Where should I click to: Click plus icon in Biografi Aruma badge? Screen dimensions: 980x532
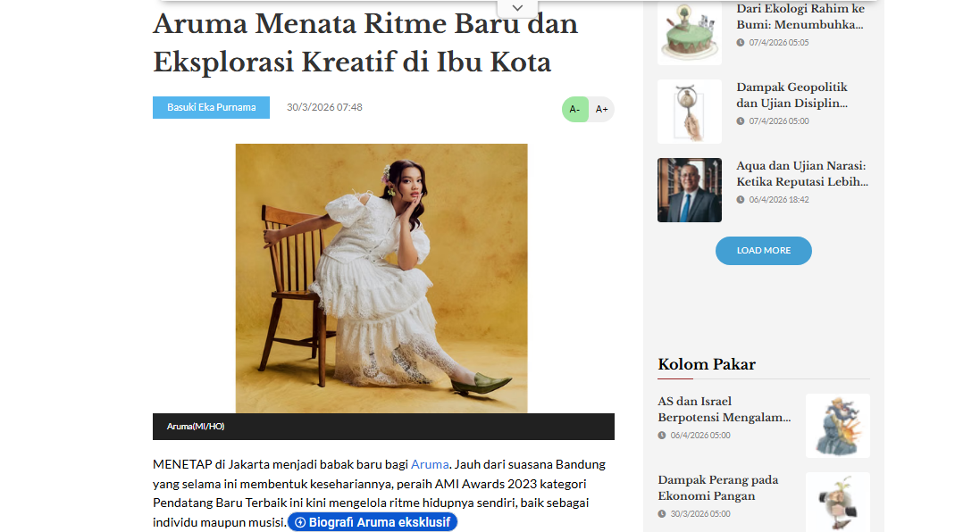[x=300, y=523]
